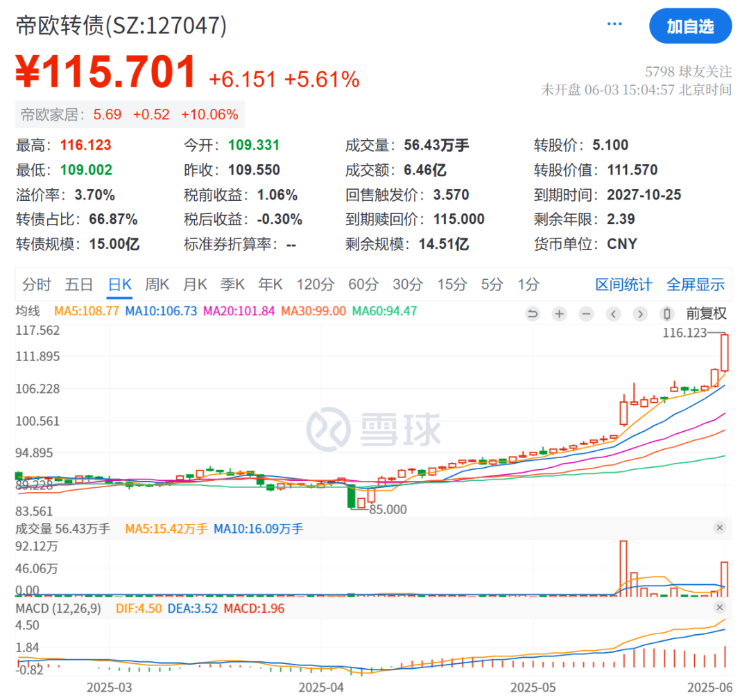Image resolution: width=749 pixels, height=700 pixels.
Task: Zoom in the chart with plus icon
Action: (560, 314)
